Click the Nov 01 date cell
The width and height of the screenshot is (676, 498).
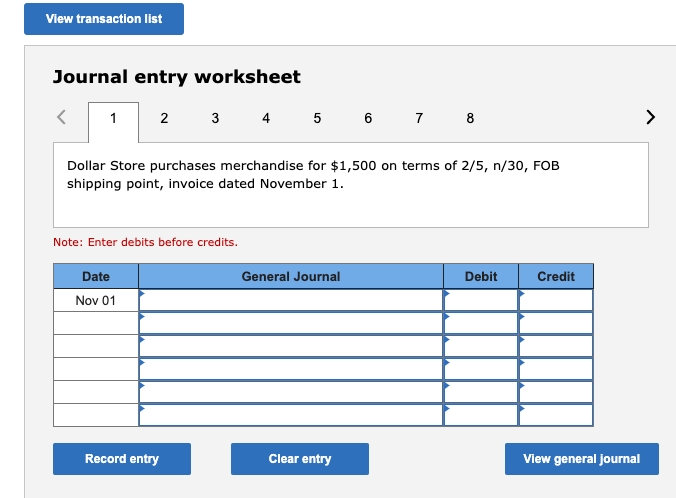[96, 300]
